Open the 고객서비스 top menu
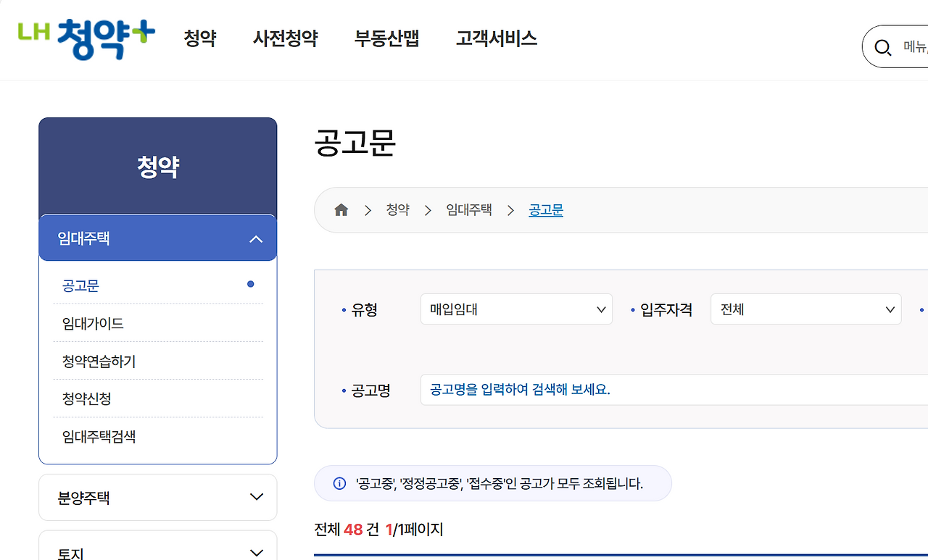This screenshot has height=560, width=928. [497, 38]
